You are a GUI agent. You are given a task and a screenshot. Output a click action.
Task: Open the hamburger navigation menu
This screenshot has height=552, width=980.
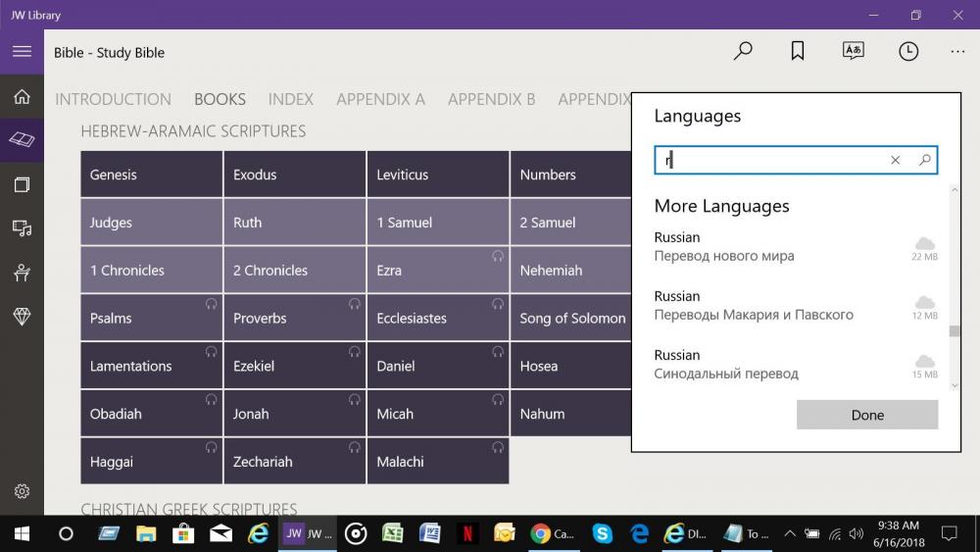point(22,52)
